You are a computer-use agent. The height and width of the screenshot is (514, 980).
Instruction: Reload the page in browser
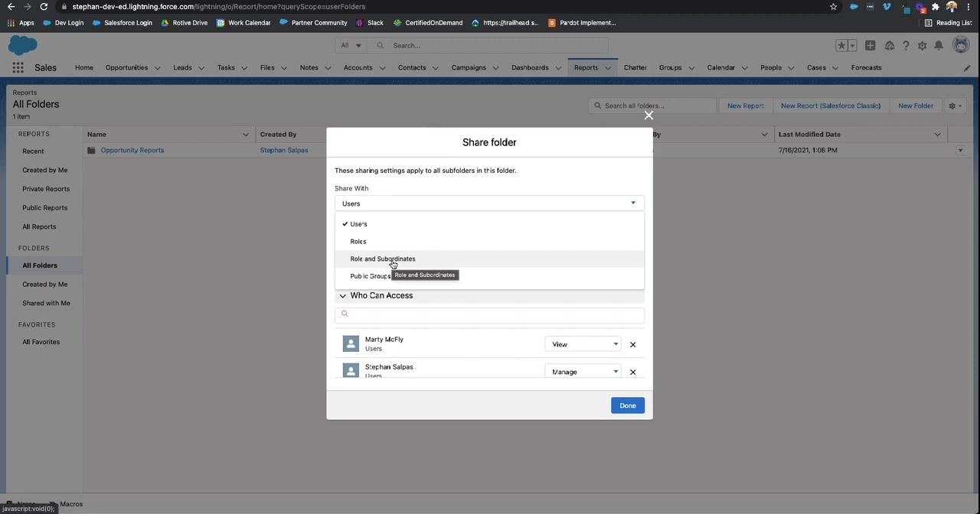(44, 7)
